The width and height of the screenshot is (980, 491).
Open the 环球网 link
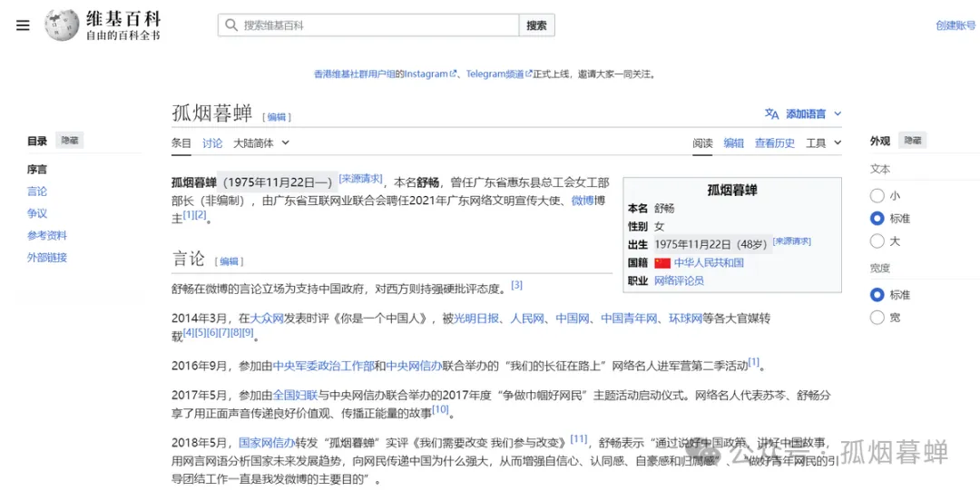(686, 319)
